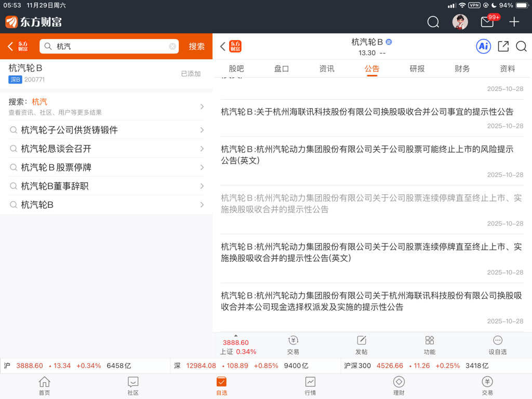The width and height of the screenshot is (532, 399).
Task: Tap chevron beside 杭汽轮B股票停牌
Action: click(202, 167)
